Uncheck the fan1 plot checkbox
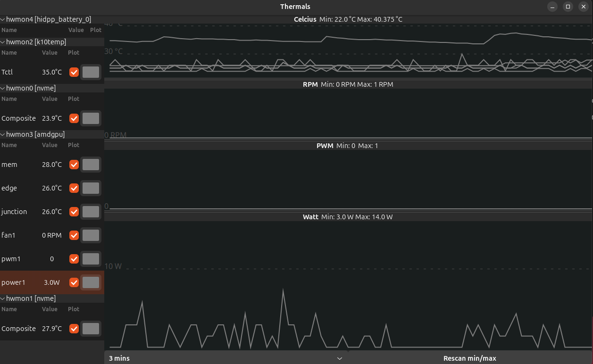 74,235
